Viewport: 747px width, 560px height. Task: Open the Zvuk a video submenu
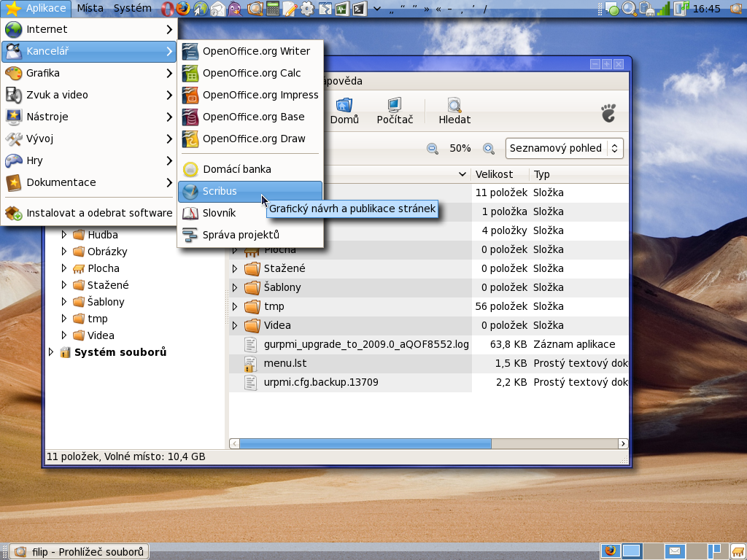point(89,96)
